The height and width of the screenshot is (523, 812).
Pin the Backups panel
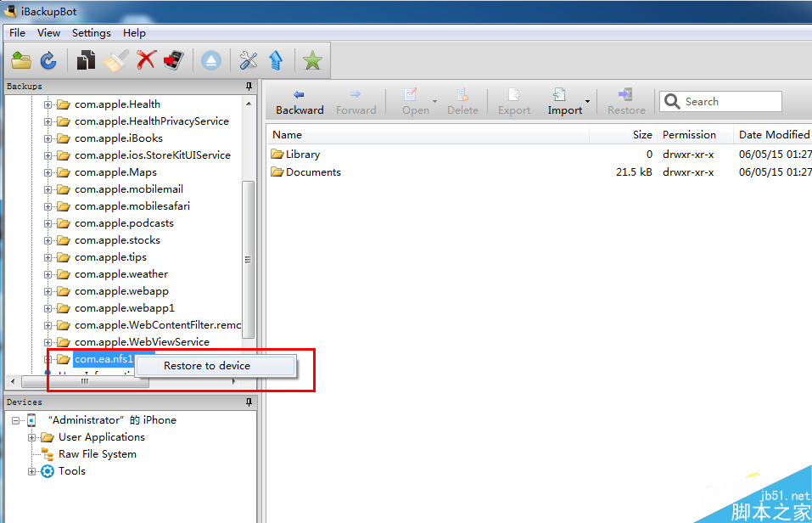click(249, 87)
